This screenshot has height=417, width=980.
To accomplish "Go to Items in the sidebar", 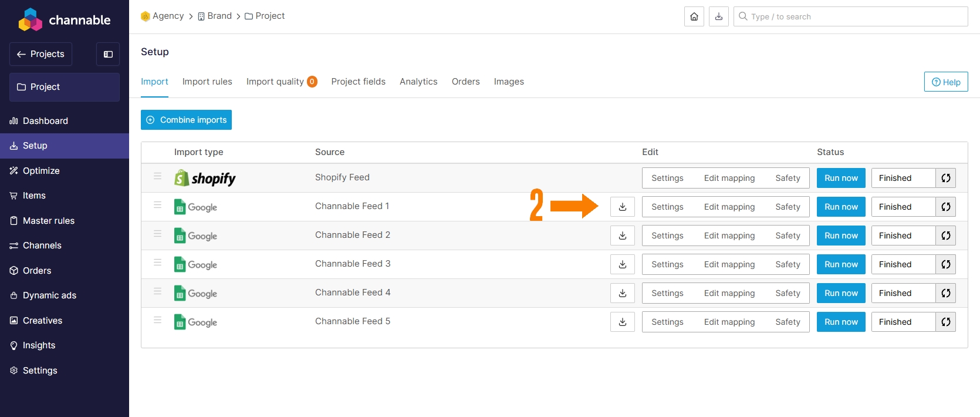I will coord(65,196).
